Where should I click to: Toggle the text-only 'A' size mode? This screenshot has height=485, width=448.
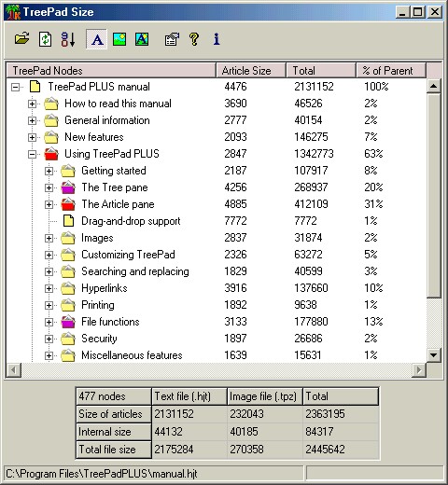click(97, 39)
